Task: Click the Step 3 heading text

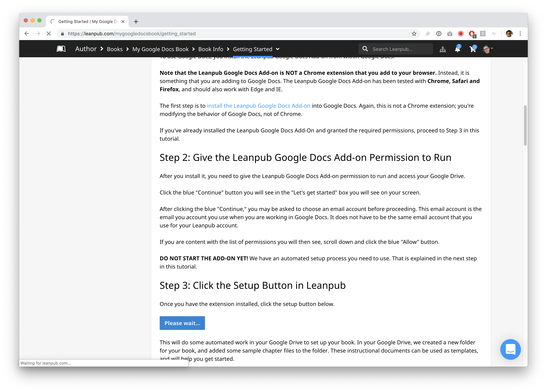Action: [x=253, y=285]
